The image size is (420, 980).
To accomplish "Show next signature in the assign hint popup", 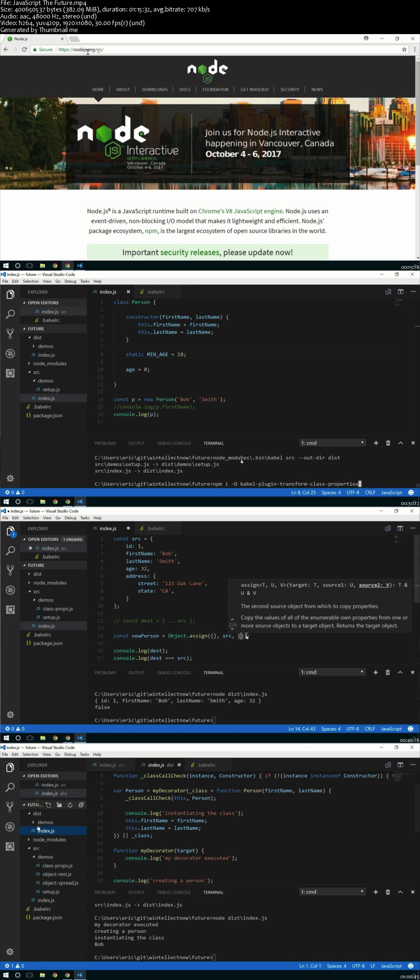I will pyautogui.click(x=232, y=629).
